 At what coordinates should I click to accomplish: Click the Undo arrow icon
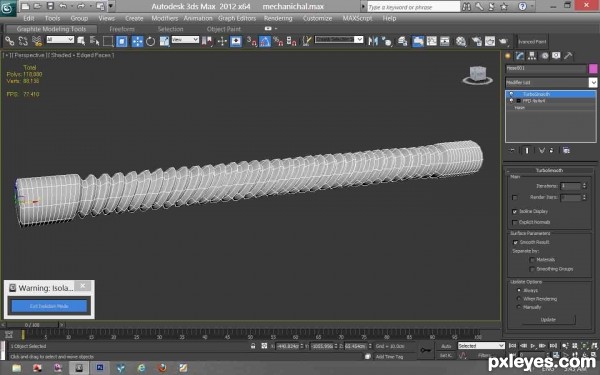point(63,6)
